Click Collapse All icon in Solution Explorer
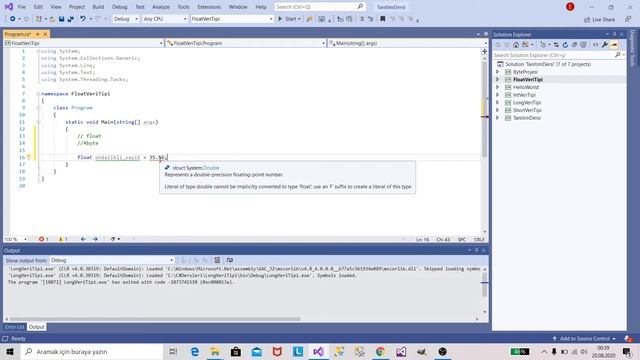640x360 pixels. tap(574, 45)
